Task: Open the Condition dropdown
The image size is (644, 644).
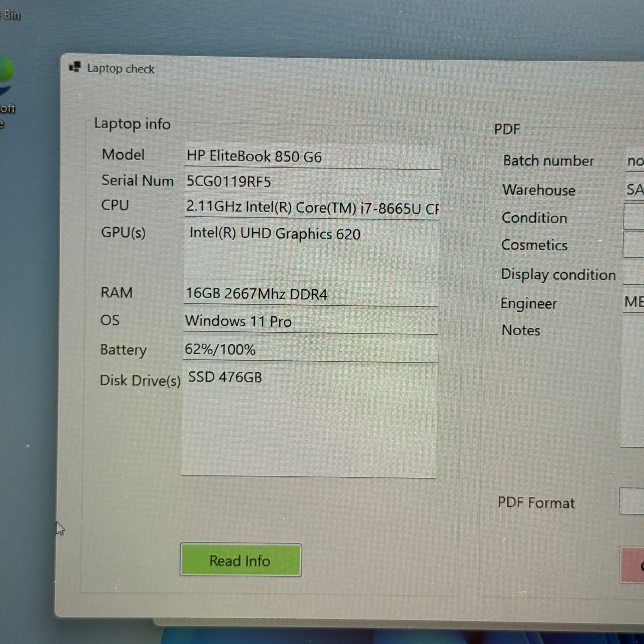Action: pos(634,216)
